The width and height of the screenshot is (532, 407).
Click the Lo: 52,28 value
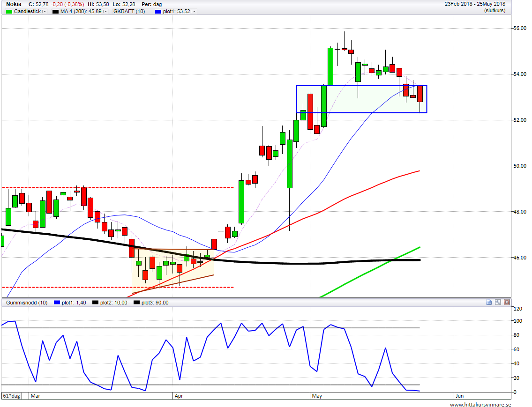[124, 4]
